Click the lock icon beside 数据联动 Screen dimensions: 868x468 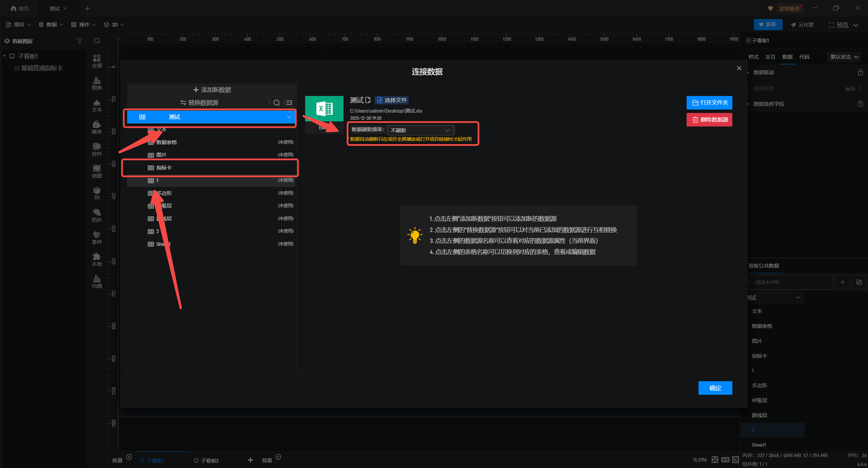coord(860,73)
